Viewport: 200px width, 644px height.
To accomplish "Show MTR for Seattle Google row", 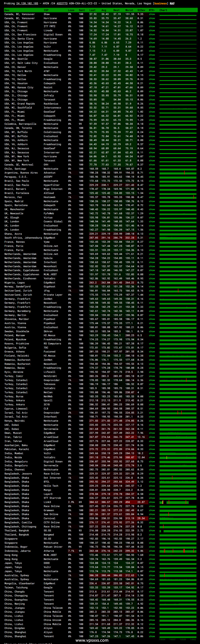I will [152, 59].
